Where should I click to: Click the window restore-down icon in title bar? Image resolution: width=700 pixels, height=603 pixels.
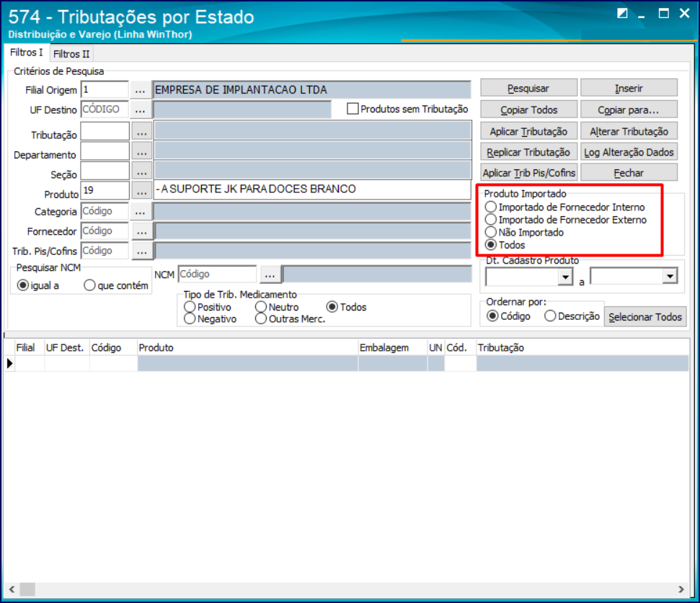[622, 14]
